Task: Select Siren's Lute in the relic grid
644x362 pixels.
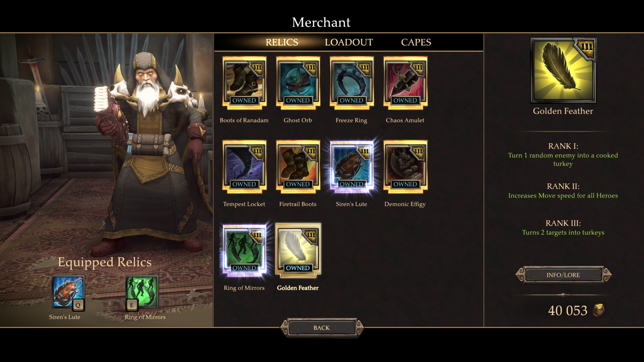Action: point(352,167)
